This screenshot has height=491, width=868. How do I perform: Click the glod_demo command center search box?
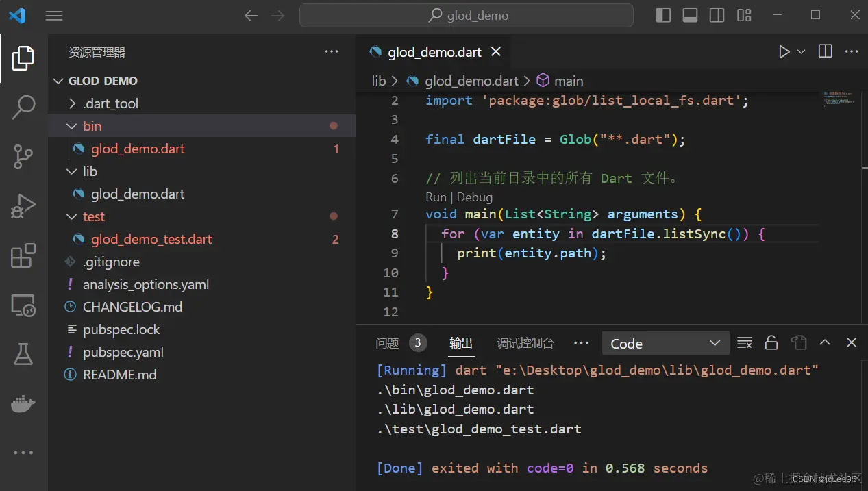click(467, 16)
